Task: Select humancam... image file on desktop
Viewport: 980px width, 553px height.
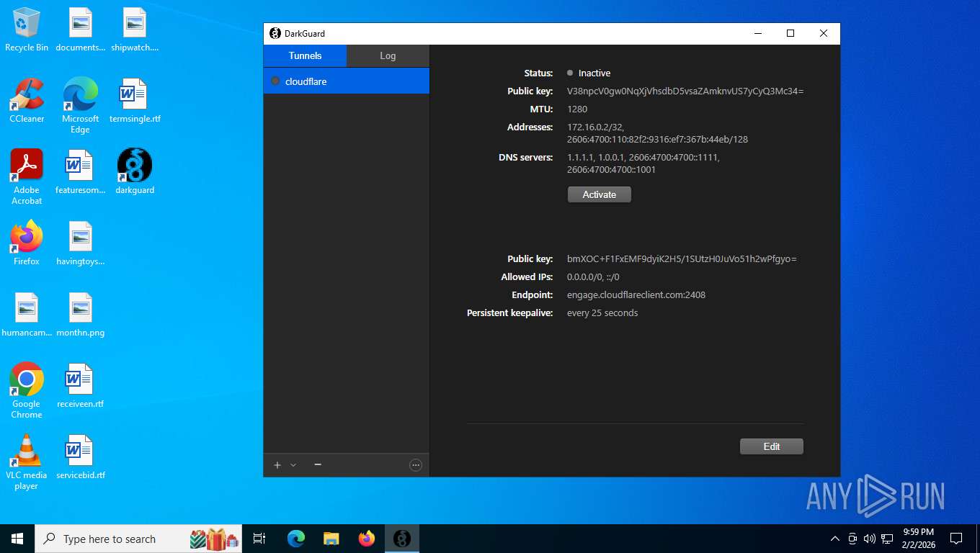Action: (27, 315)
